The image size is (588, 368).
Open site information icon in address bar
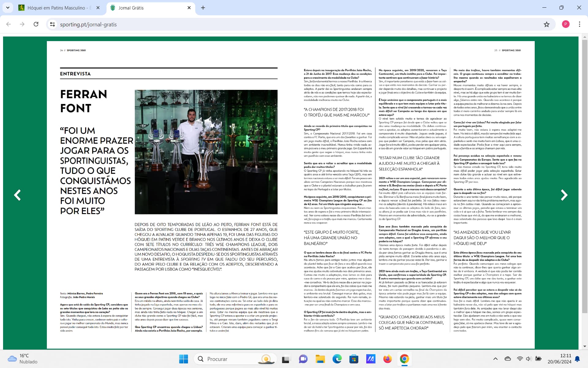(53, 24)
